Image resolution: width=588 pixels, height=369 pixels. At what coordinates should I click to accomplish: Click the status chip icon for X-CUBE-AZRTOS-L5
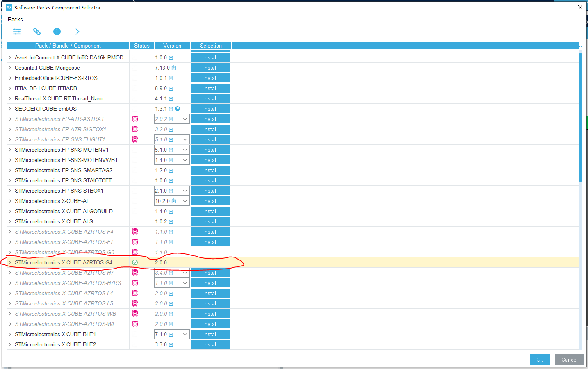click(135, 303)
